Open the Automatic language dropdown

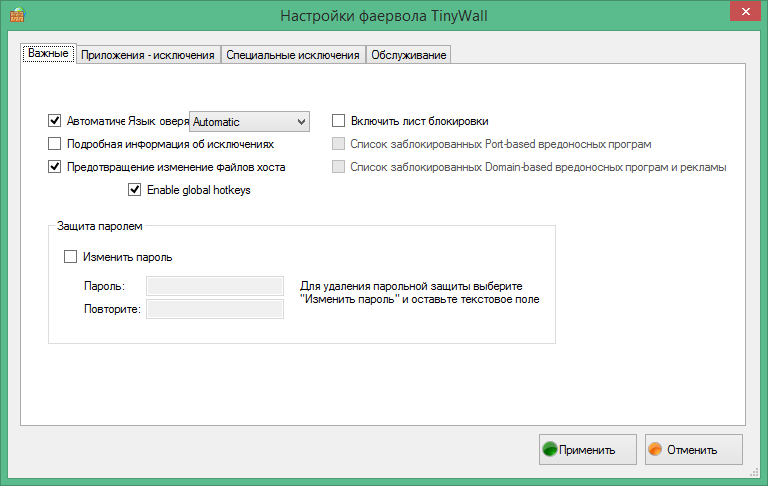pos(249,122)
